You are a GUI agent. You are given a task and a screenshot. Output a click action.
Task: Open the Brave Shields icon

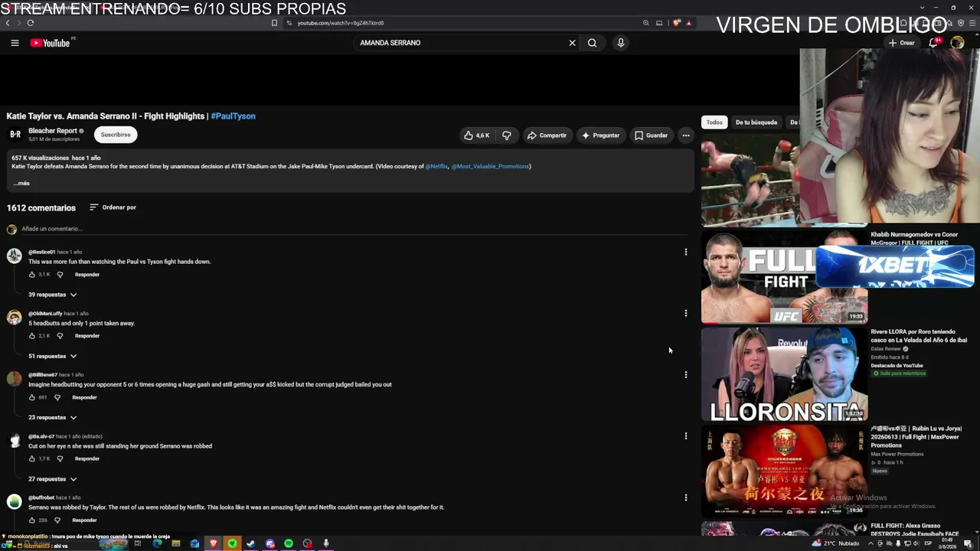(x=676, y=23)
